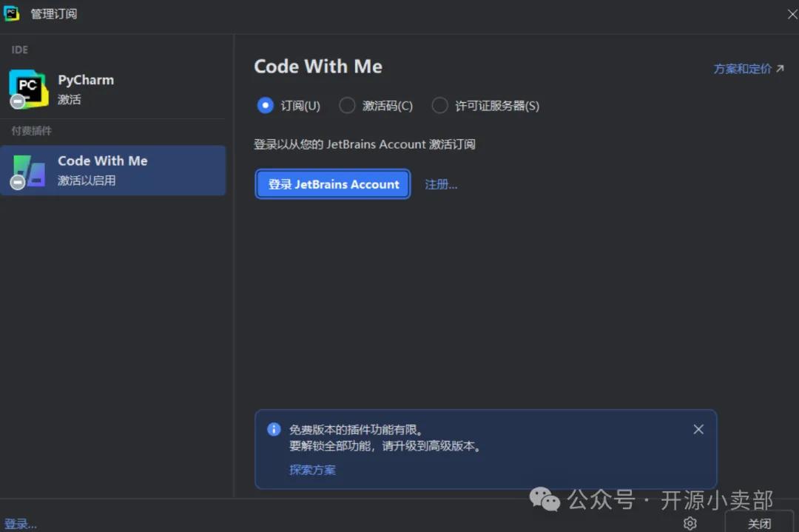This screenshot has width=799, height=532.
Task: Click the 登录 JetBrains Account button
Action: [x=333, y=184]
